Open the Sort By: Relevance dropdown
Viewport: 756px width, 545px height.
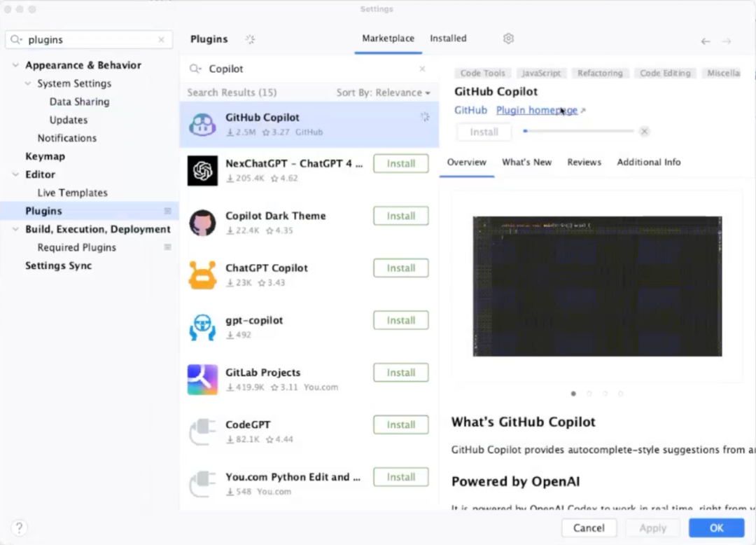pyautogui.click(x=383, y=92)
